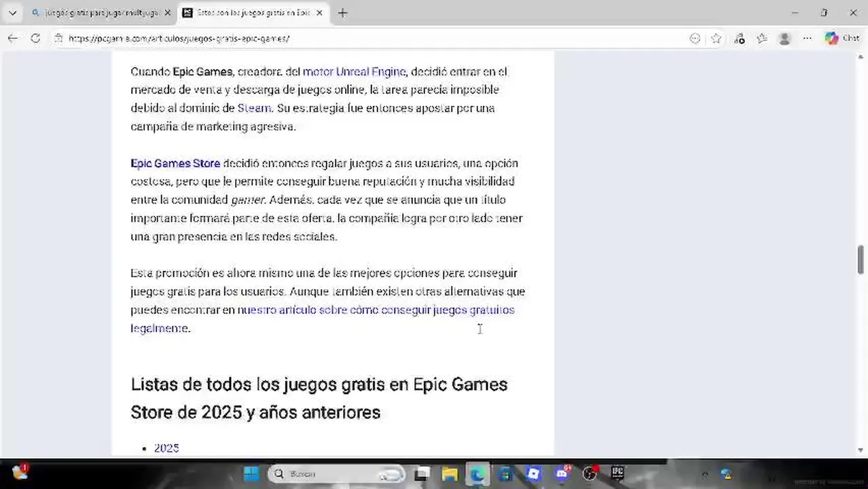Open a new browser tab
This screenshot has height=489, width=868.
click(x=342, y=13)
